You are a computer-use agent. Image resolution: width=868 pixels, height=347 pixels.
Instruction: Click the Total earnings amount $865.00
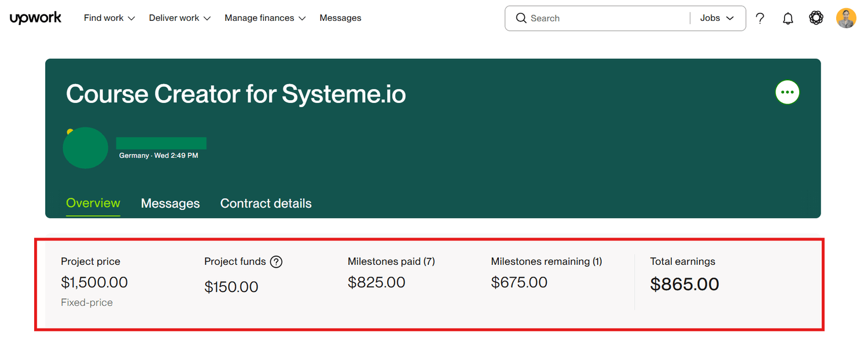[x=684, y=284]
